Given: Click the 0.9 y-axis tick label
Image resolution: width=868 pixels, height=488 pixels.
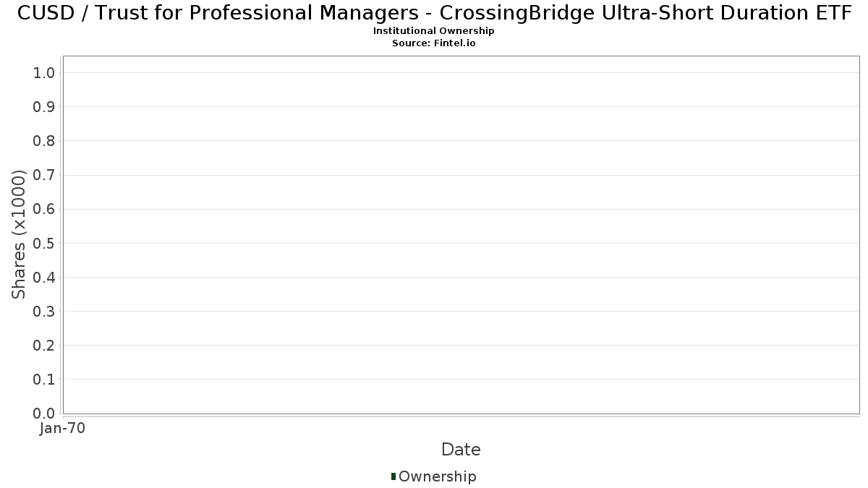Looking at the screenshot, I should click(x=44, y=107).
